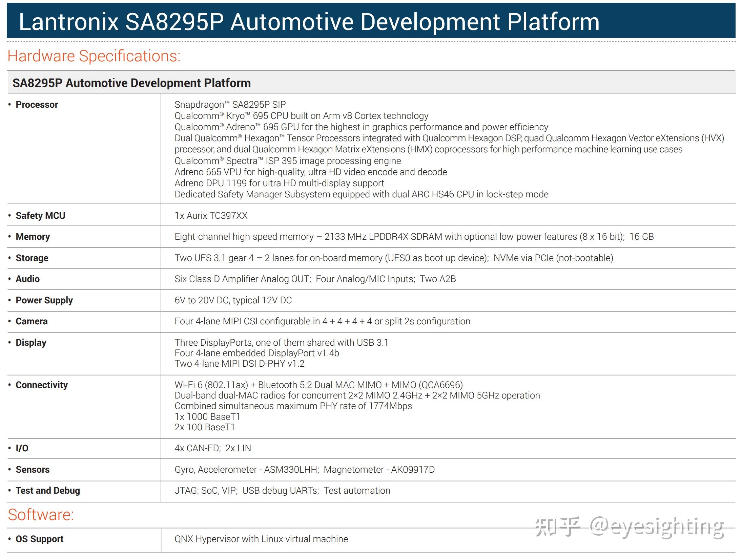Click the Lantronix SA8295P page title
The height and width of the screenshot is (560, 742).
click(x=309, y=22)
